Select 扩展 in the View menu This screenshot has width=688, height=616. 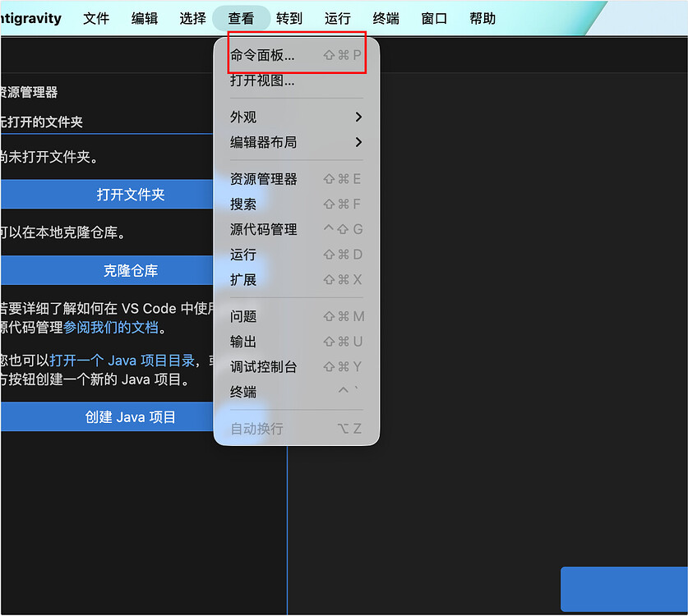tap(297, 280)
